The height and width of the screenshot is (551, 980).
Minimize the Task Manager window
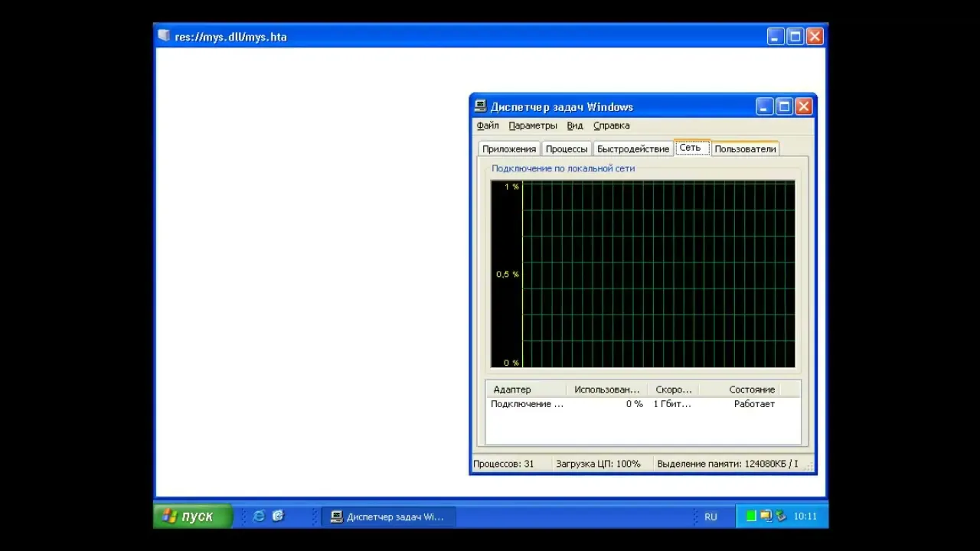(765, 106)
